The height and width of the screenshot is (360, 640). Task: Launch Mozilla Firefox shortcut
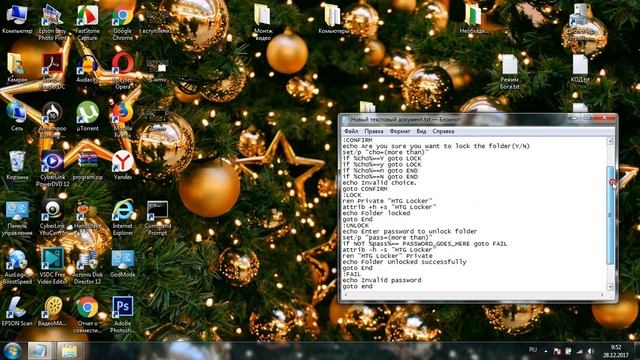122,119
